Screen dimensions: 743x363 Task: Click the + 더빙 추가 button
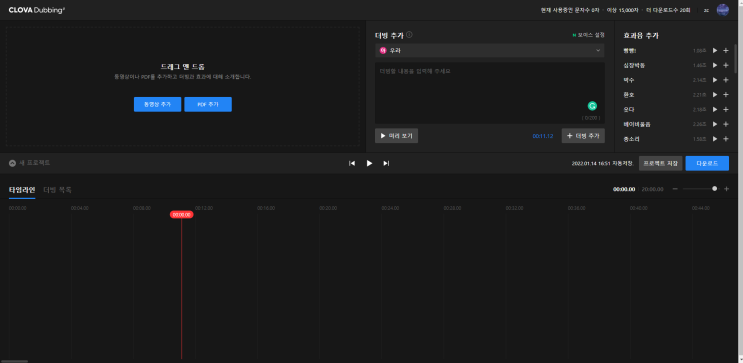(583, 136)
